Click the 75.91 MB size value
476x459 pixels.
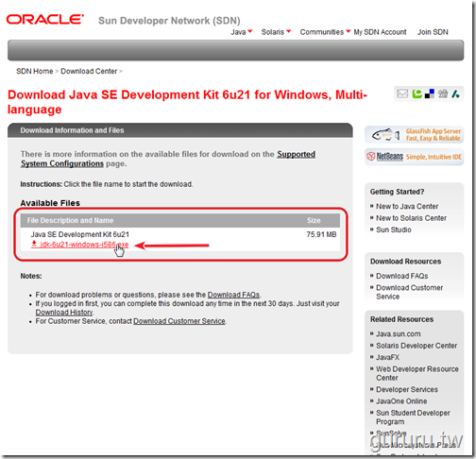click(321, 234)
